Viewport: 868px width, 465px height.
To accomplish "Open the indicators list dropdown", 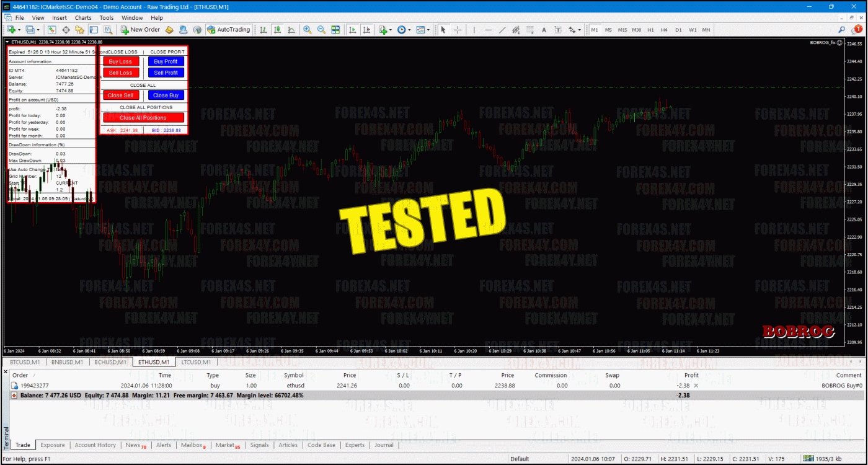I will point(391,29).
